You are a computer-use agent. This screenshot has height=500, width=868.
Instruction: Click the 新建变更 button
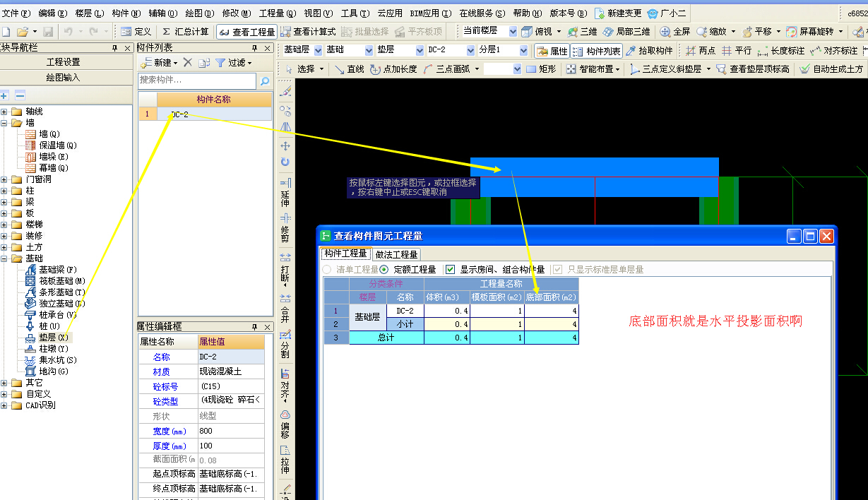pyautogui.click(x=619, y=13)
